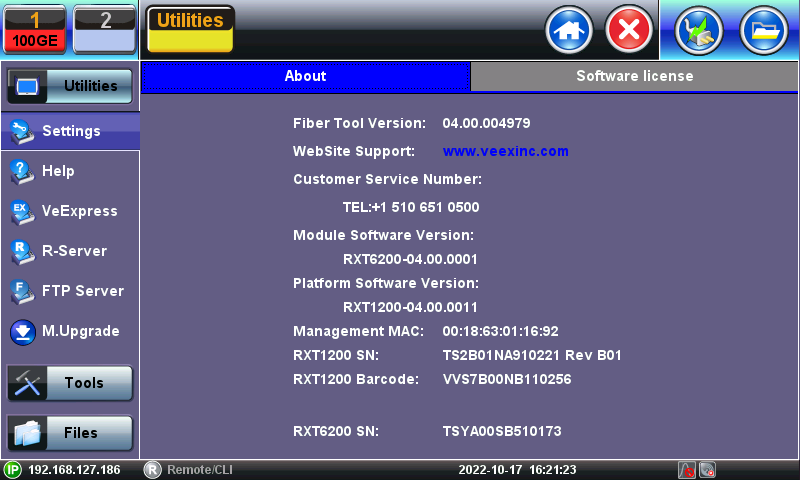The width and height of the screenshot is (800, 480).
Task: Click the date and time 2022-10-17 16:21:23
Action: click(517, 470)
